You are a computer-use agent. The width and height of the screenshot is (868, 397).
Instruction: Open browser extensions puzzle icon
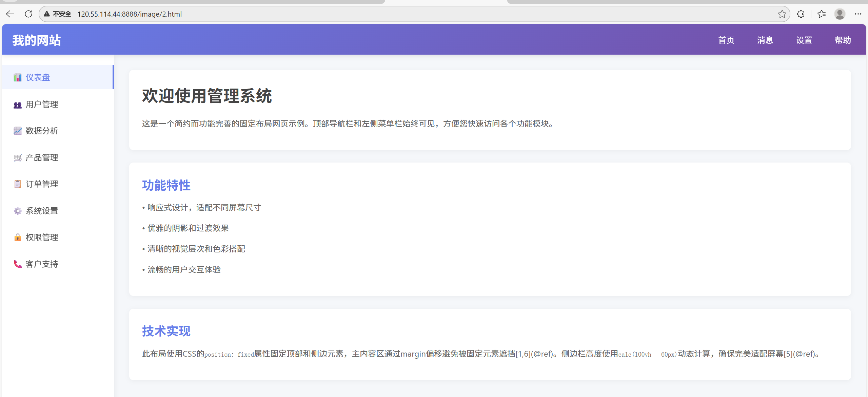(801, 14)
